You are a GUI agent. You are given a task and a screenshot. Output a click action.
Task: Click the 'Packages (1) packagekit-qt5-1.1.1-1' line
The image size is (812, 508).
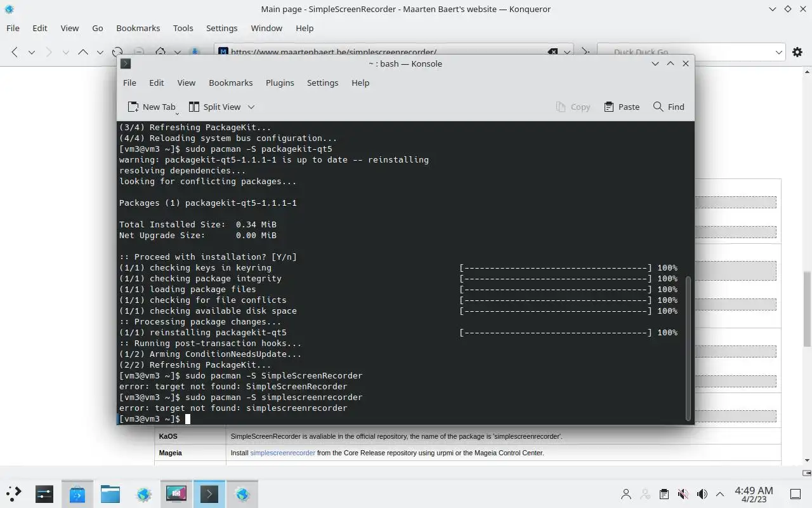(x=208, y=203)
